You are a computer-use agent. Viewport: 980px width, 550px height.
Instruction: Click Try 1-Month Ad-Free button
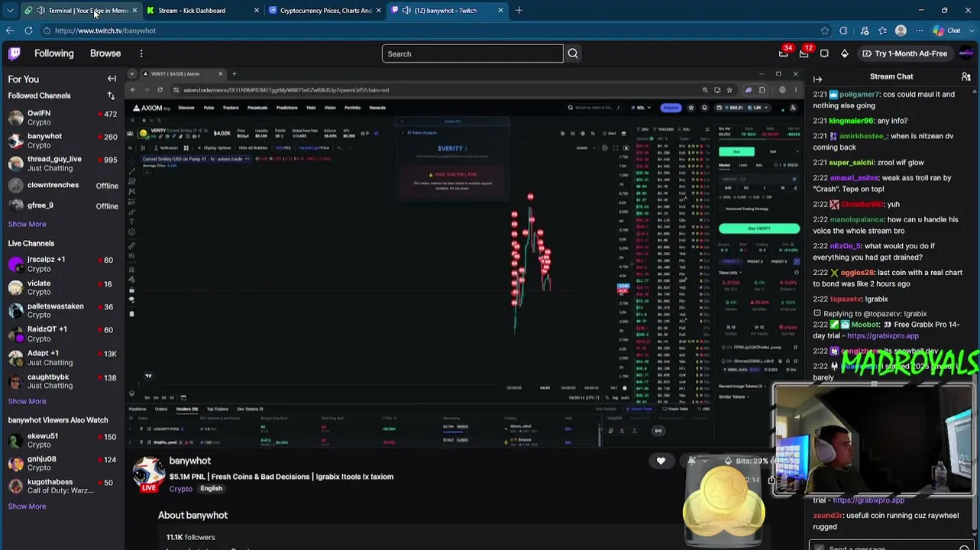point(904,53)
